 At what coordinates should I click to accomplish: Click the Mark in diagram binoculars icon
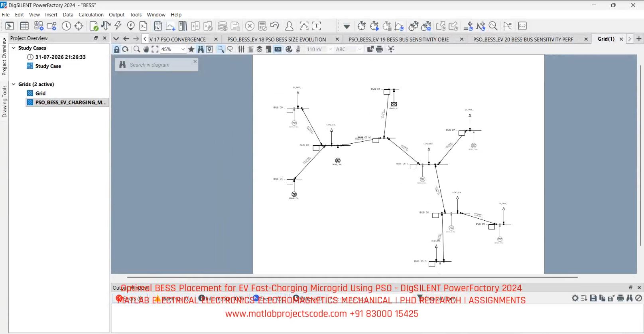tap(201, 49)
